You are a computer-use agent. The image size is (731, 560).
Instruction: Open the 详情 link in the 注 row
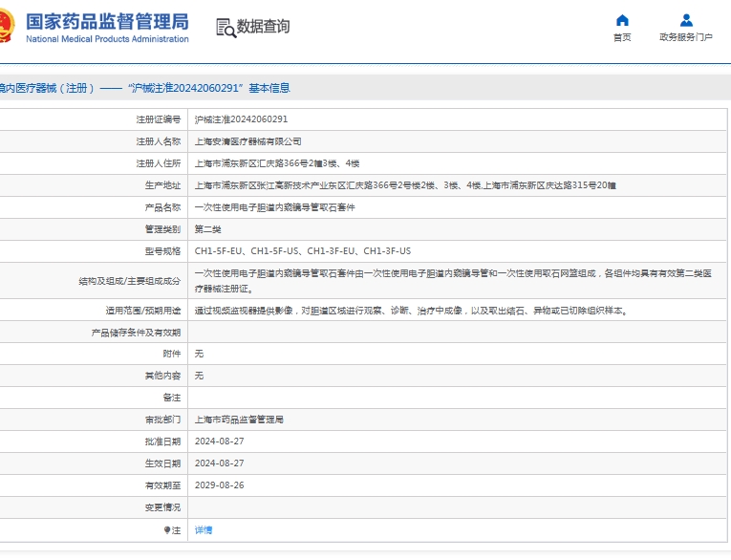pos(204,530)
